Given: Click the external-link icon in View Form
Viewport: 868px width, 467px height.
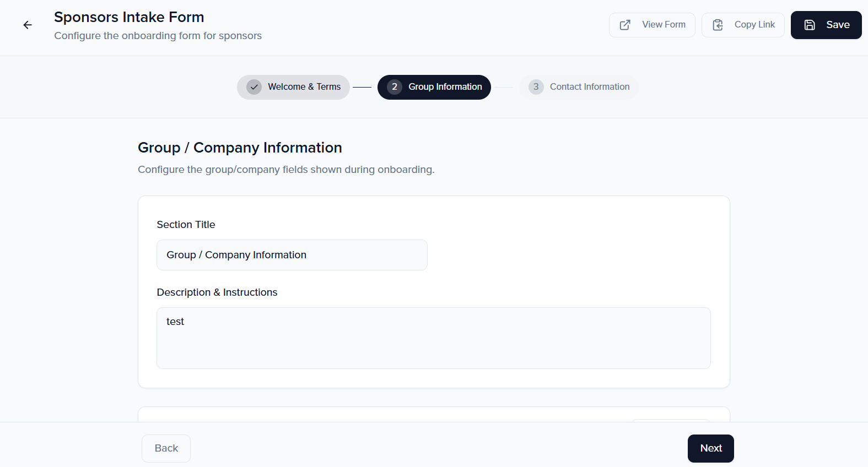Looking at the screenshot, I should click(x=625, y=25).
